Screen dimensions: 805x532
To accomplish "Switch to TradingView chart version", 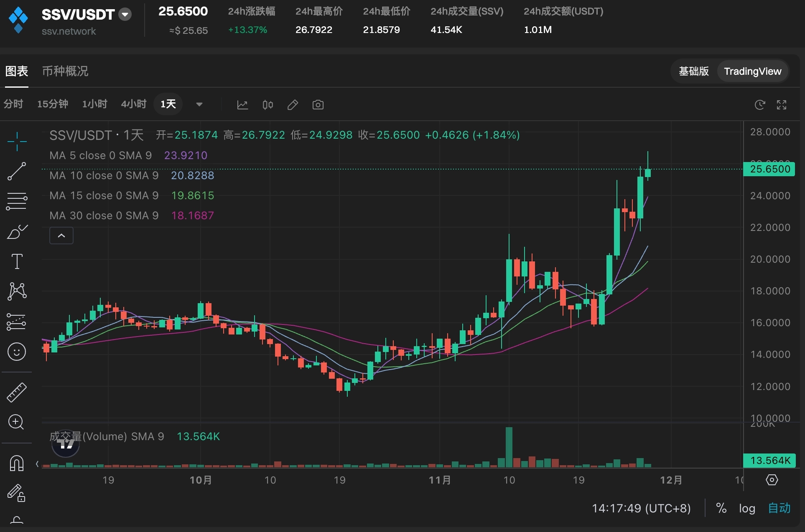I will [753, 71].
